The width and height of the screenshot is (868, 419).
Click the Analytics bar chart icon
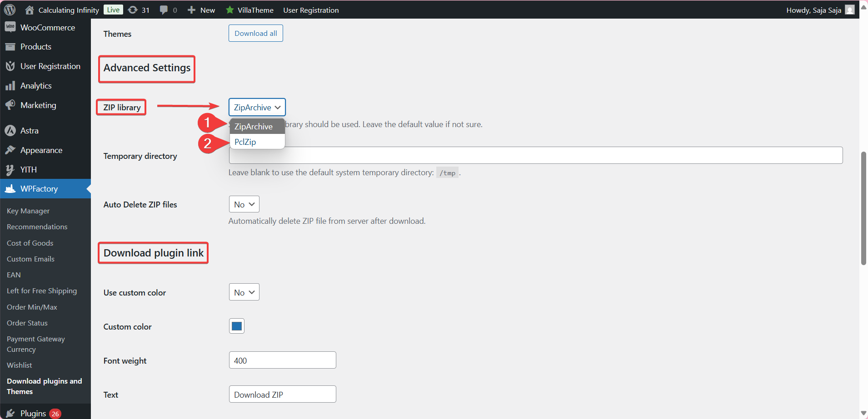[10, 86]
